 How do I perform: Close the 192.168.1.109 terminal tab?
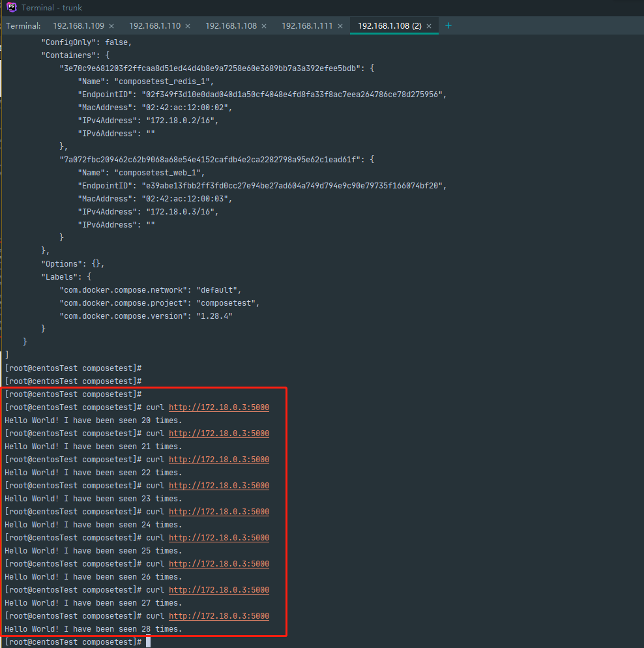pos(111,26)
